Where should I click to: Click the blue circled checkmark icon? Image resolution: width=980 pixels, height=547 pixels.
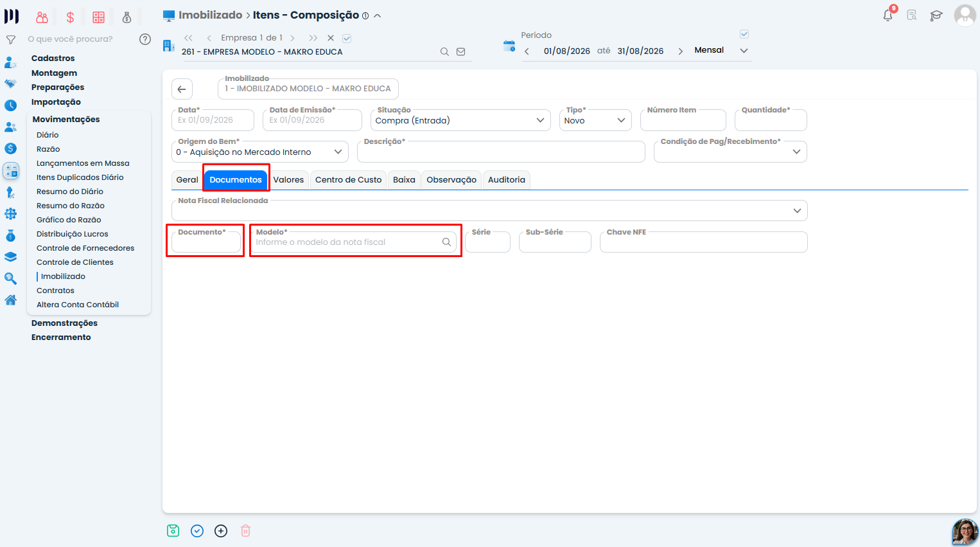coord(197,531)
